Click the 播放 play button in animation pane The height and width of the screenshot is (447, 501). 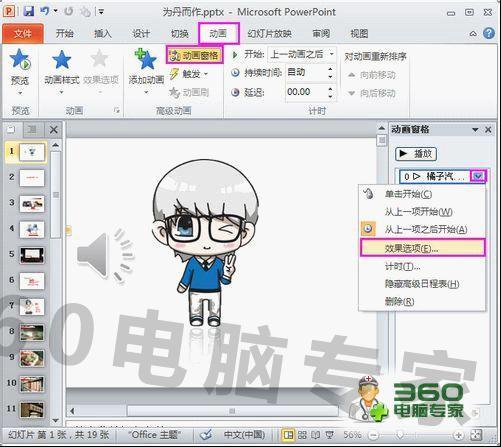(415, 154)
